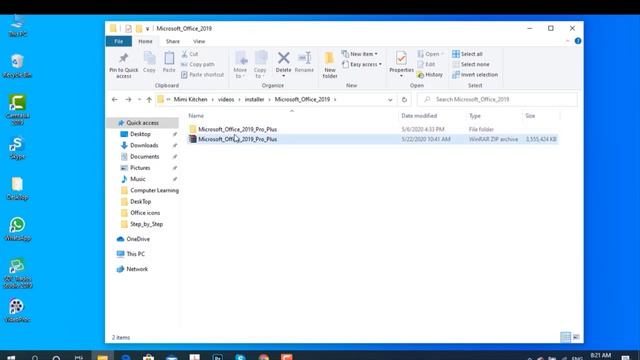Open Computer Learning folder
This screenshot has height=360, width=640.
154,190
